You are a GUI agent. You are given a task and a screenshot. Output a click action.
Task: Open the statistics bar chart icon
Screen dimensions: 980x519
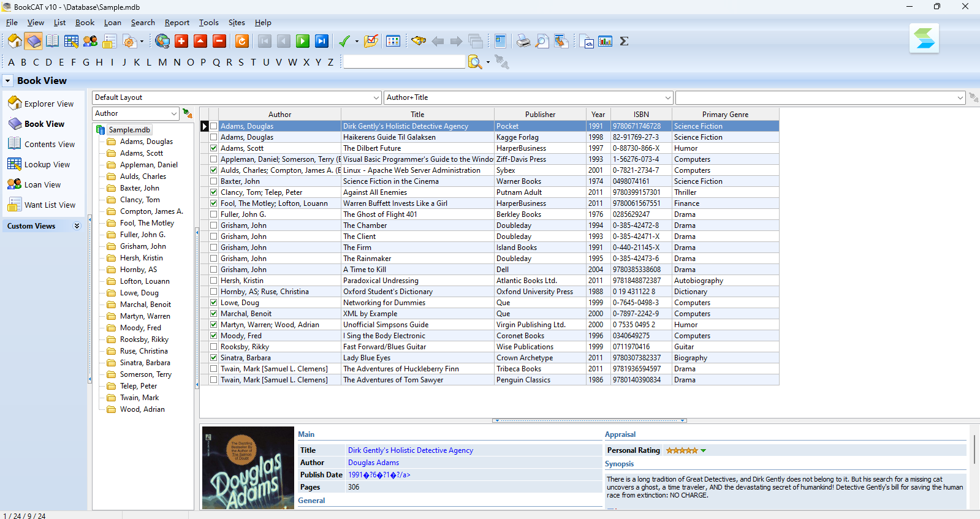coord(606,41)
